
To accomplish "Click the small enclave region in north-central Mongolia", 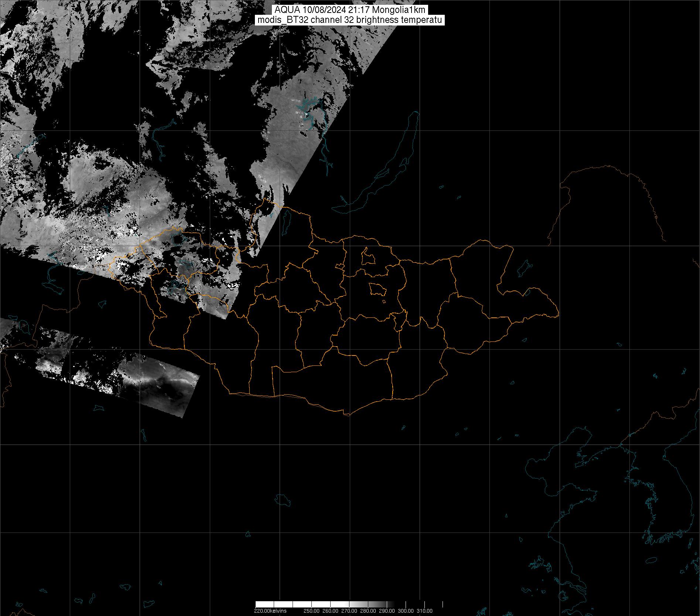I will (x=368, y=256).
